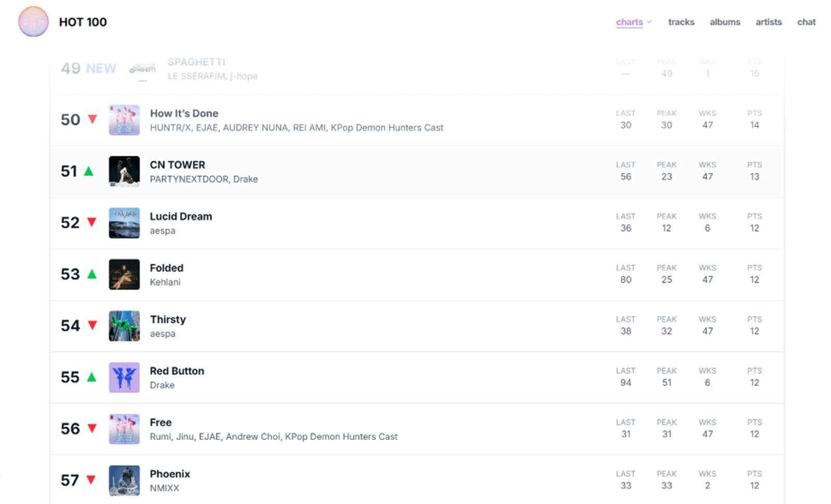Open the Thirsty cover artwork
The width and height of the screenshot is (831, 504).
pyautogui.click(x=124, y=325)
